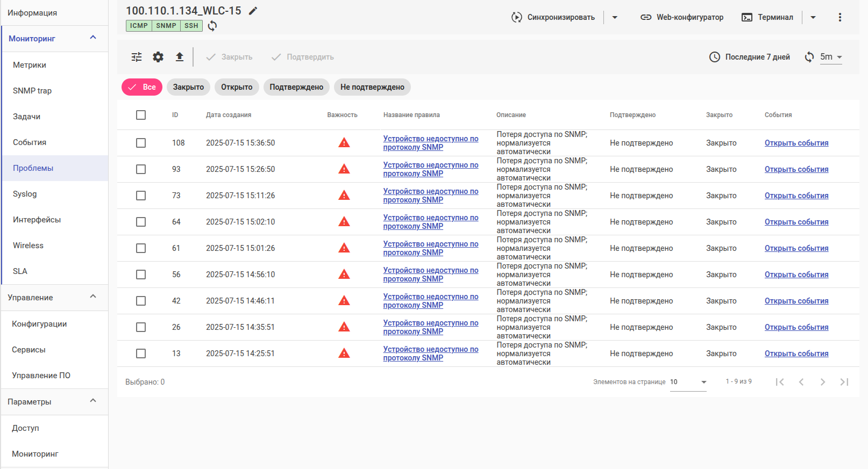Image resolution: width=868 pixels, height=469 pixels.
Task: Click the export upload arrow icon
Action: (180, 57)
